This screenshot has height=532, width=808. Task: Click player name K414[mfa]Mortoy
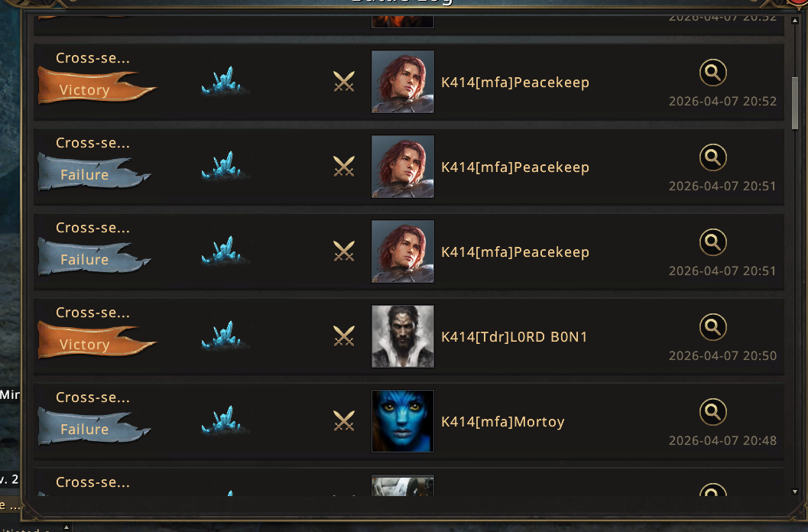tap(502, 422)
